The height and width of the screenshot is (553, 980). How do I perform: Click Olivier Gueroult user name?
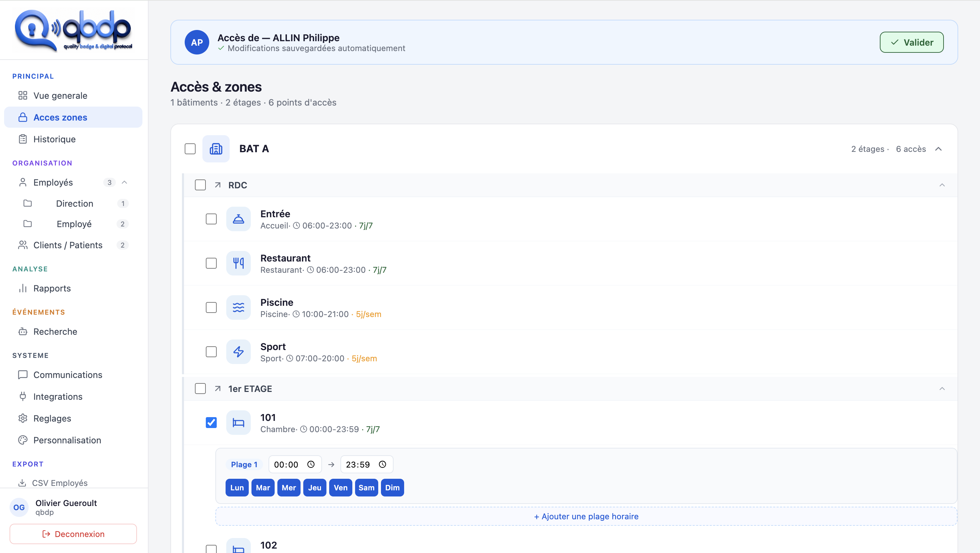tap(66, 503)
